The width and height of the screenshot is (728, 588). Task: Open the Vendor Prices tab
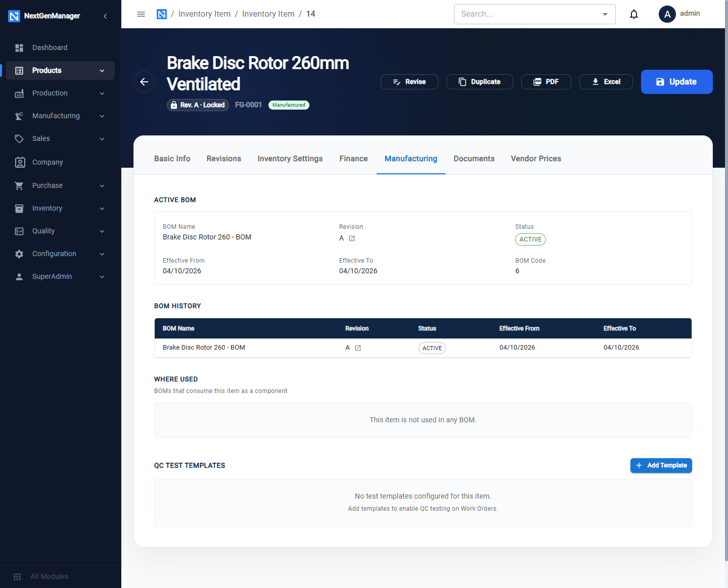coord(536,159)
